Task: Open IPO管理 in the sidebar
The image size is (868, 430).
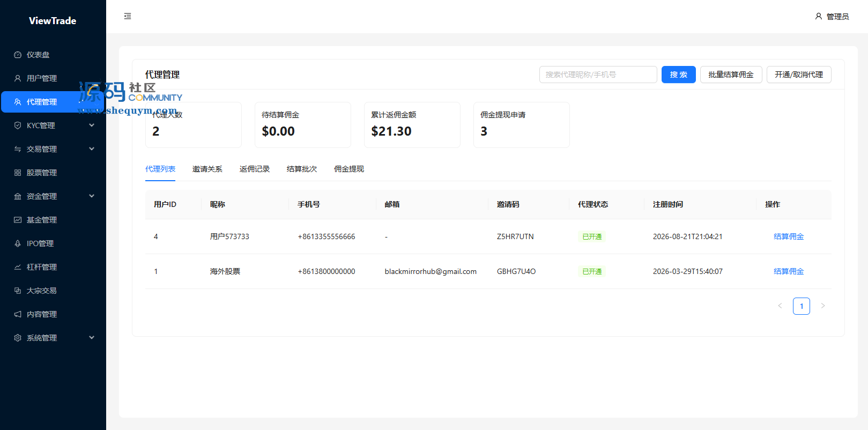Action: [53, 243]
